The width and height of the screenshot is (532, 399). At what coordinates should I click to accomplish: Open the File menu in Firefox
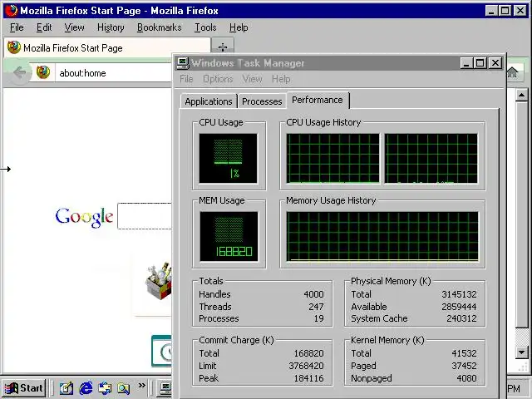coord(17,27)
